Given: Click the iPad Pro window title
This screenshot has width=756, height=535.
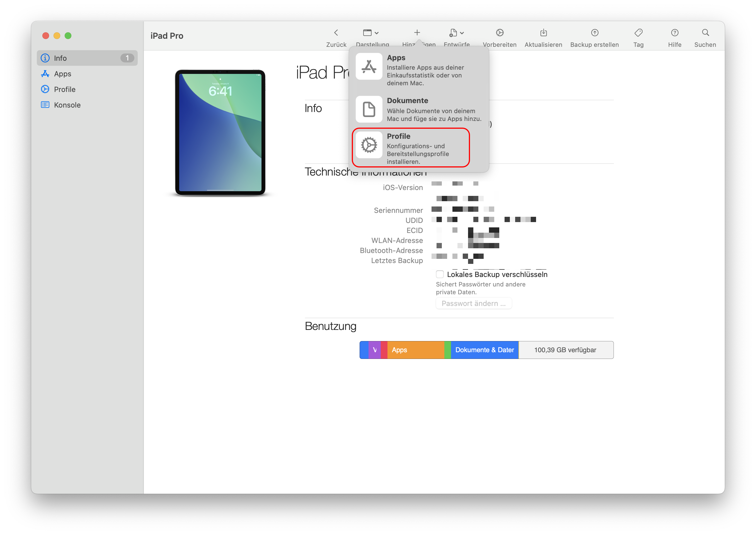Looking at the screenshot, I should pos(167,36).
